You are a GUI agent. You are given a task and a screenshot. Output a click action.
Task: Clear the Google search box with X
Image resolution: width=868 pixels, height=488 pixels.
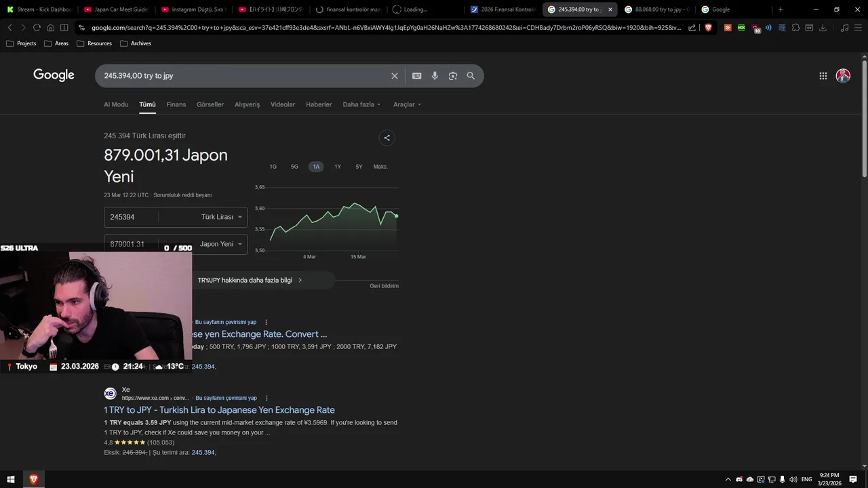(x=394, y=76)
